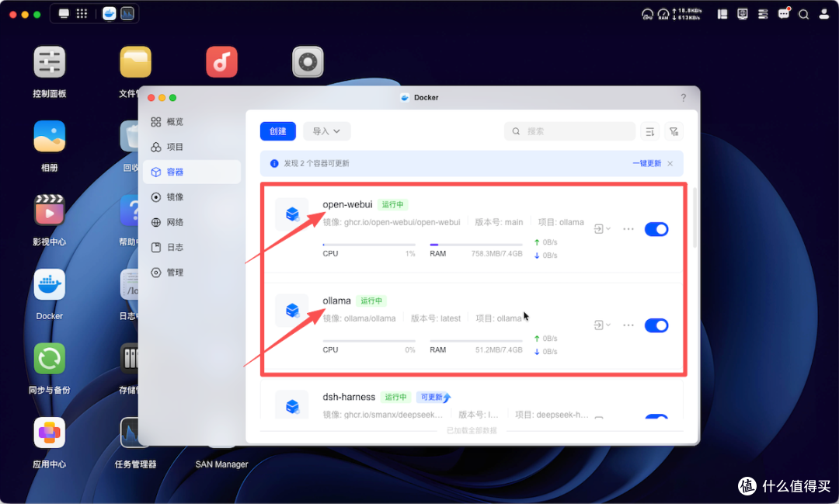Open the 相册 photo album icon
Screen dimensions: 839x504
[49, 137]
